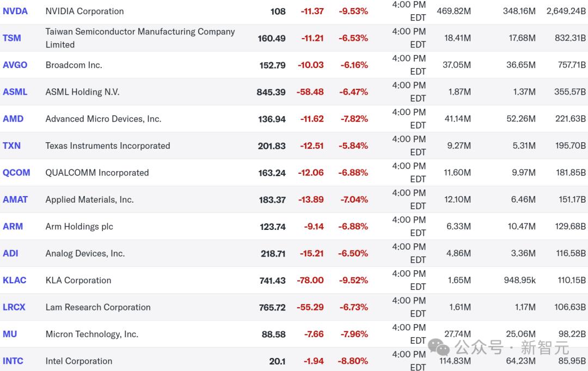The height and width of the screenshot is (371, 588).
Task: Open the AMD ticker link
Action: 13,119
